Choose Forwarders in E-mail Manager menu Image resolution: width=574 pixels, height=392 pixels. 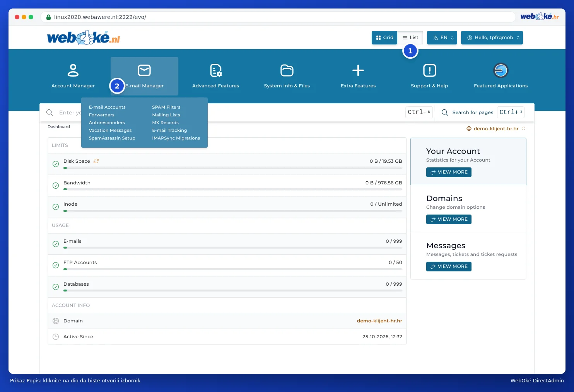(x=102, y=115)
